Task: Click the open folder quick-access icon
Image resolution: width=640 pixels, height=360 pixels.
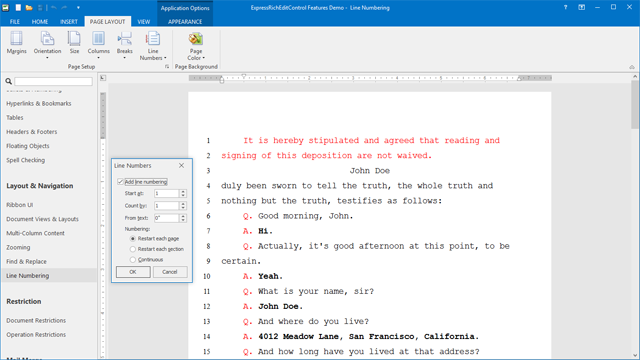Action: [x=29, y=8]
